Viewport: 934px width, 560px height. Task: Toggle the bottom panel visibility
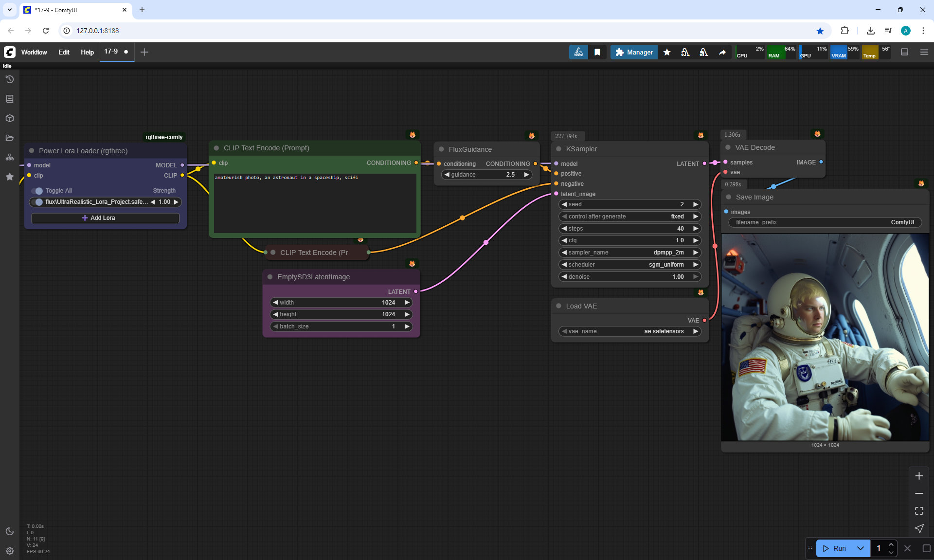[904, 52]
